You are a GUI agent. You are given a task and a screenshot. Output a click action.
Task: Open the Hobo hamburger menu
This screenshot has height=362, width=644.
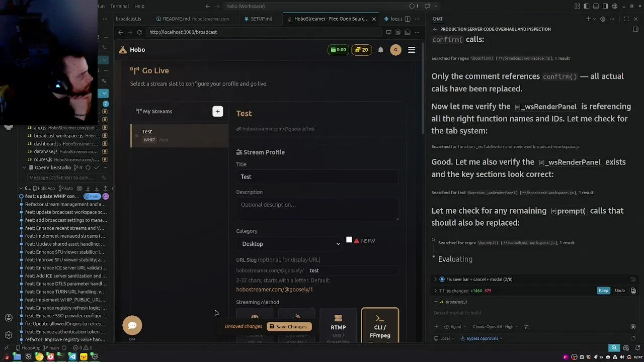[412, 50]
